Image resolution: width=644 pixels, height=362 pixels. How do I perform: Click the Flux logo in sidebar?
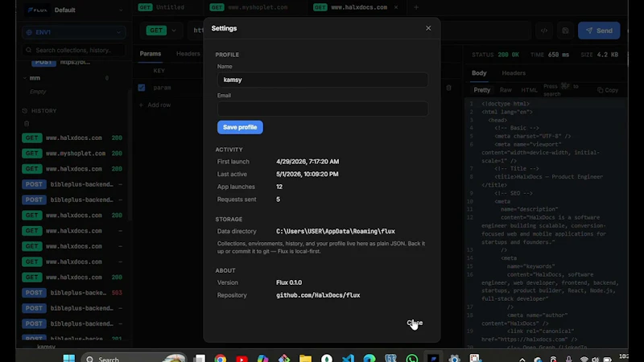coord(38,10)
